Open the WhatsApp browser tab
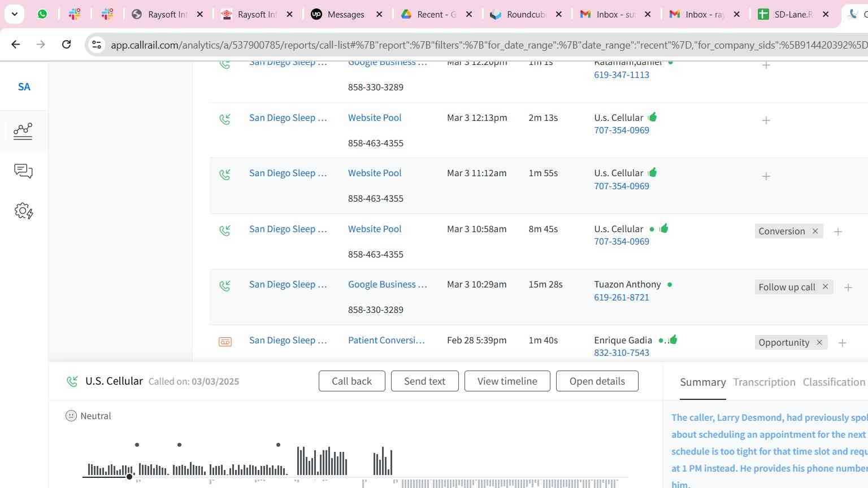Viewport: 868px width, 488px height. [x=42, y=14]
